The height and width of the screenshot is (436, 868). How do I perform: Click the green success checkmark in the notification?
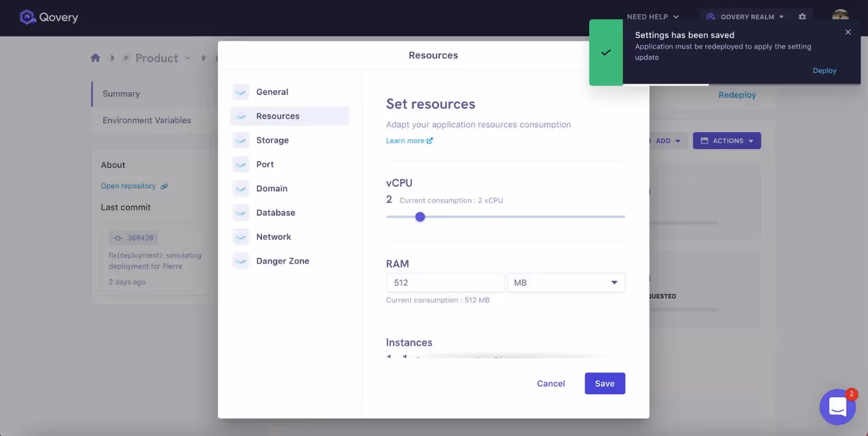(x=606, y=53)
